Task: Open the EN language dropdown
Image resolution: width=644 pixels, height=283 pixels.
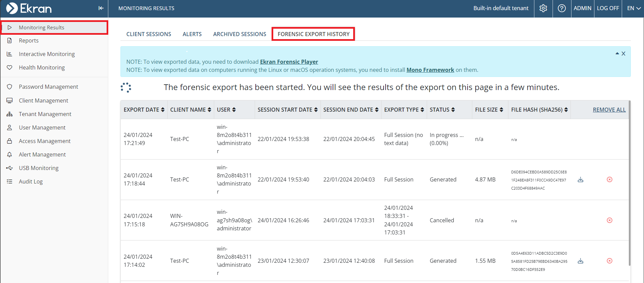Action: click(634, 8)
